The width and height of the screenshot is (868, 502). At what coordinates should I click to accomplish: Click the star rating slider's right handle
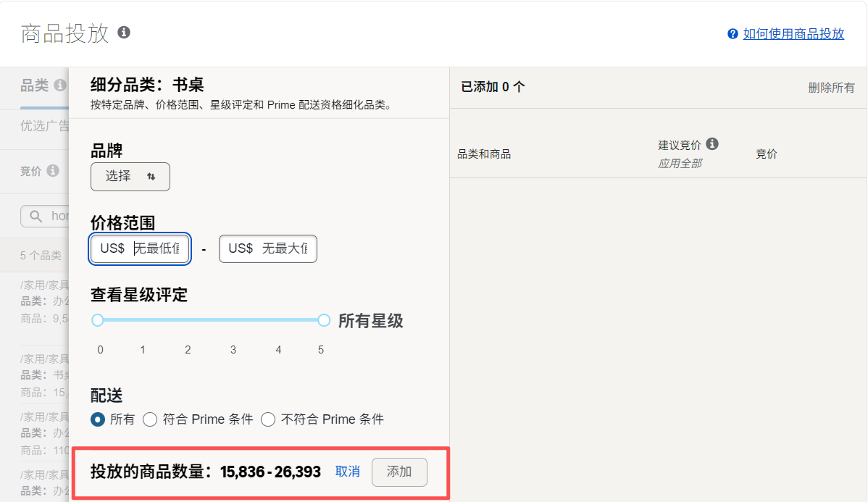324,320
